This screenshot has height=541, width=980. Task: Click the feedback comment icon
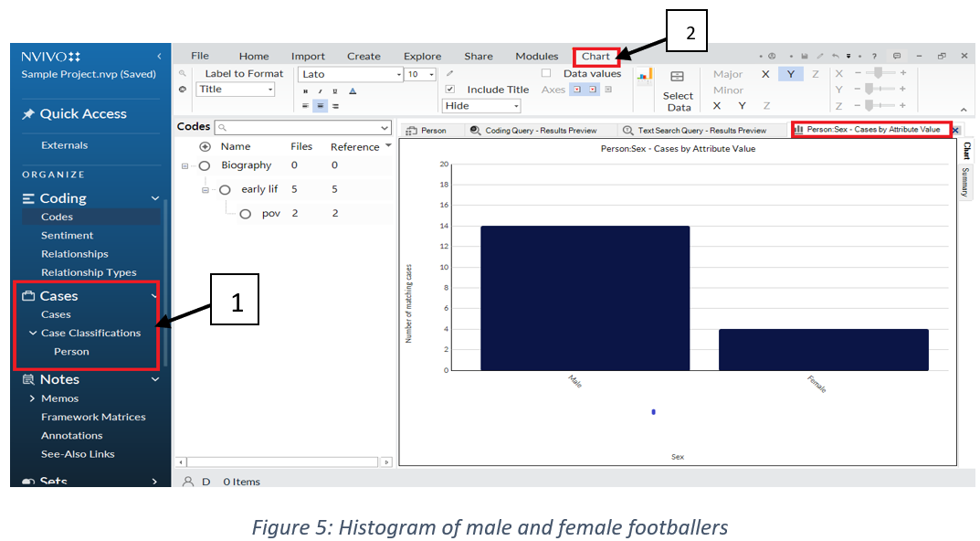[897, 56]
